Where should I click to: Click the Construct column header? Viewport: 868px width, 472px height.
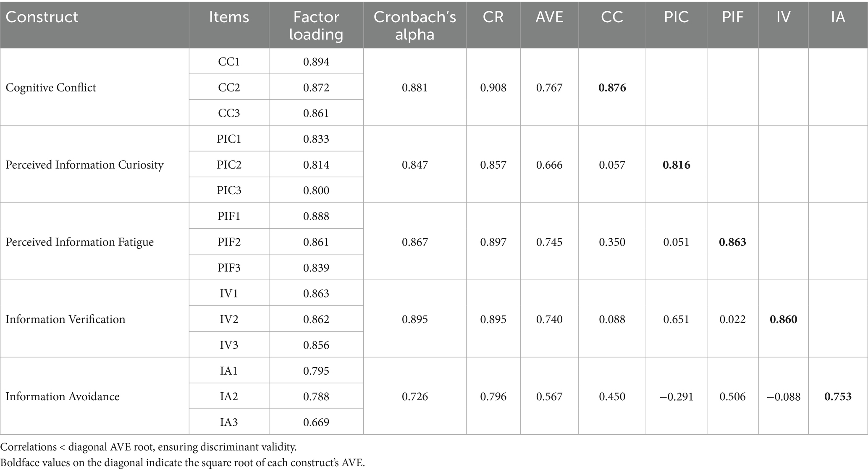pos(42,17)
